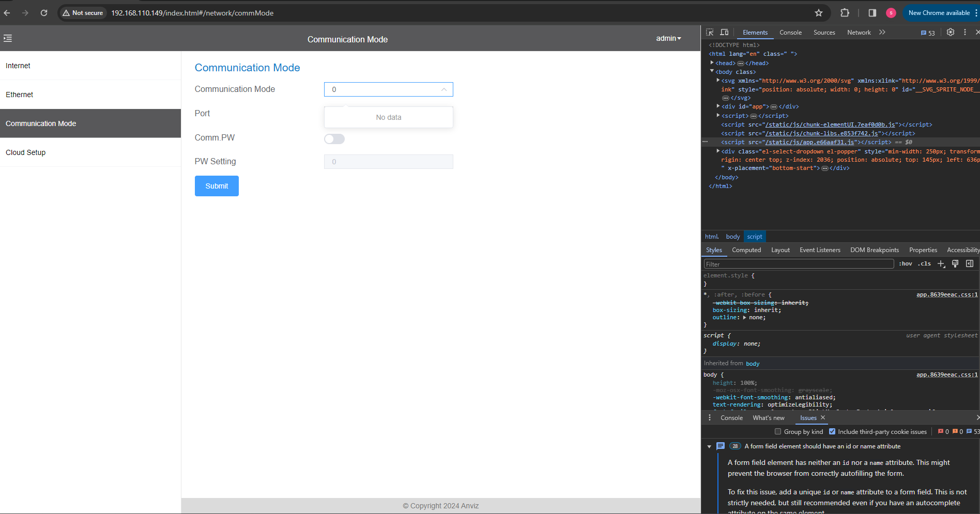Open the Properties tab
This screenshot has width=980, height=514.
point(923,250)
